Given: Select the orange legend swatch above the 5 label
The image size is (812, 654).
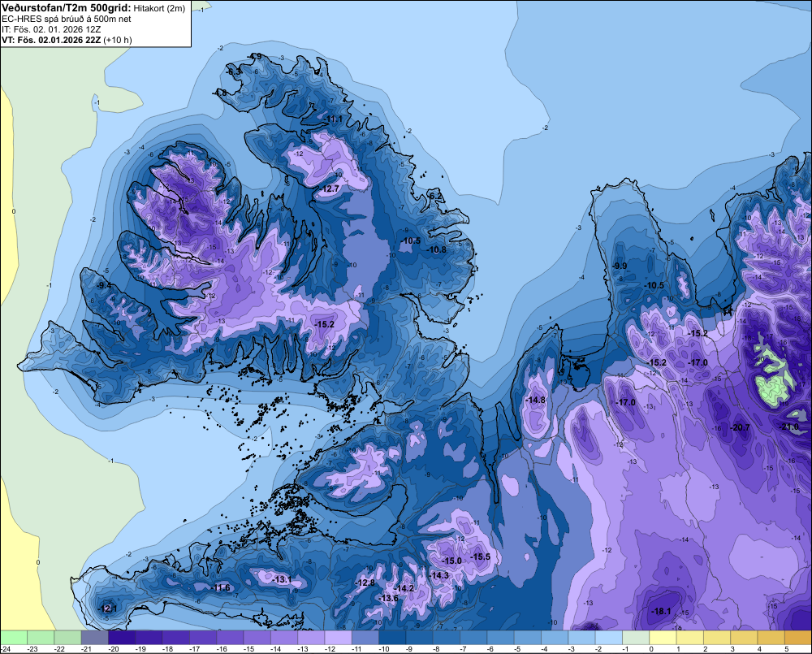Looking at the screenshot, I should 798,638.
